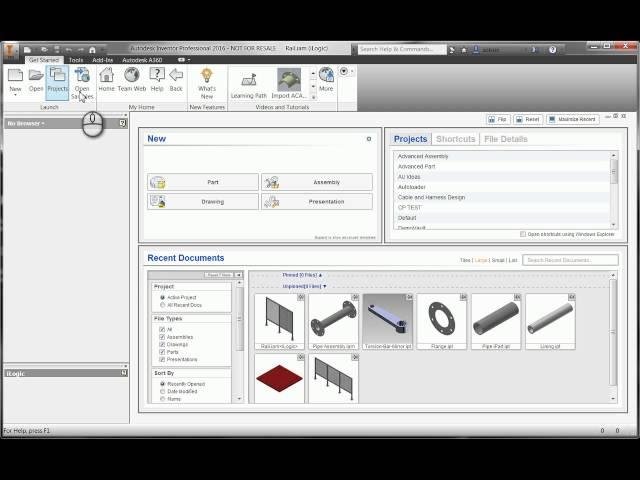Select the All Recent Docs radio button
Viewport: 640px width, 480px height.
pos(162,305)
